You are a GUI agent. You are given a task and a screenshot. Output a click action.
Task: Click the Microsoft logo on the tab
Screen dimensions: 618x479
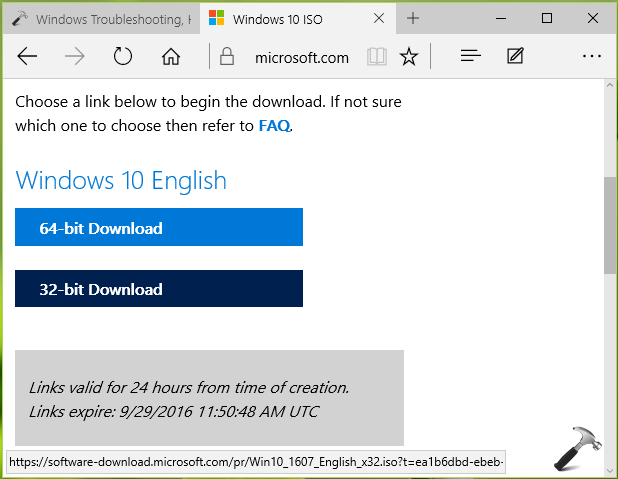(216, 18)
